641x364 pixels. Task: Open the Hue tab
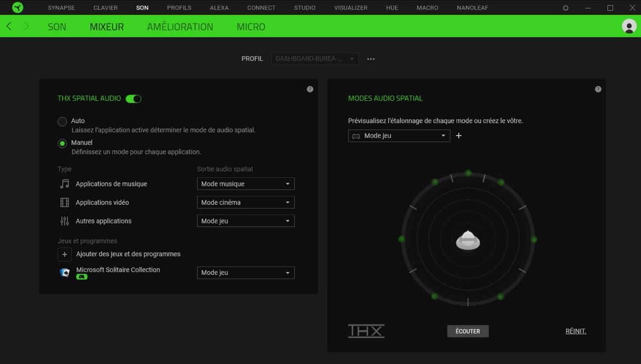392,8
